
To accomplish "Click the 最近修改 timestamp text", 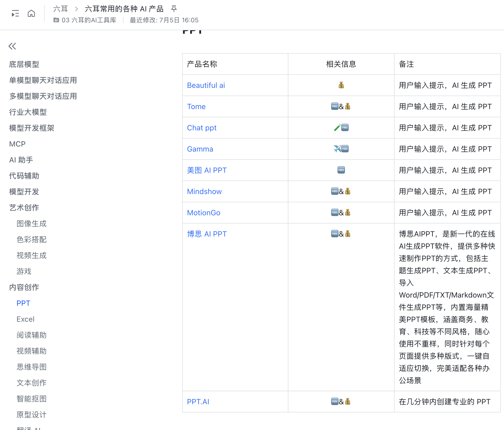I will tap(164, 20).
